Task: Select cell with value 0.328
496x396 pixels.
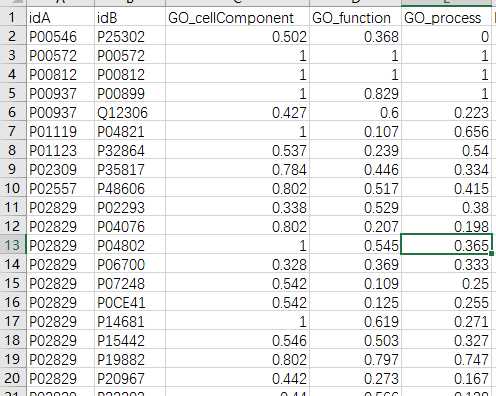Action: [237, 264]
